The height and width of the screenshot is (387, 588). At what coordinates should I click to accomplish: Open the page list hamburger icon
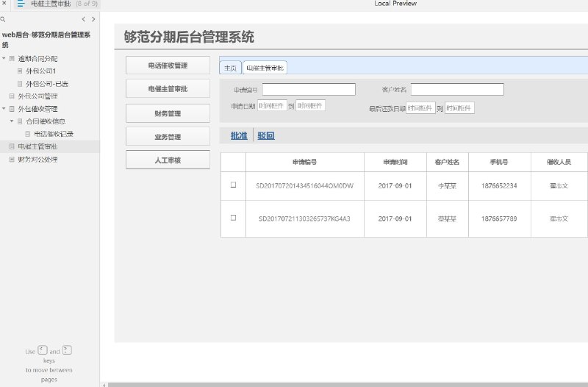pos(21,4)
